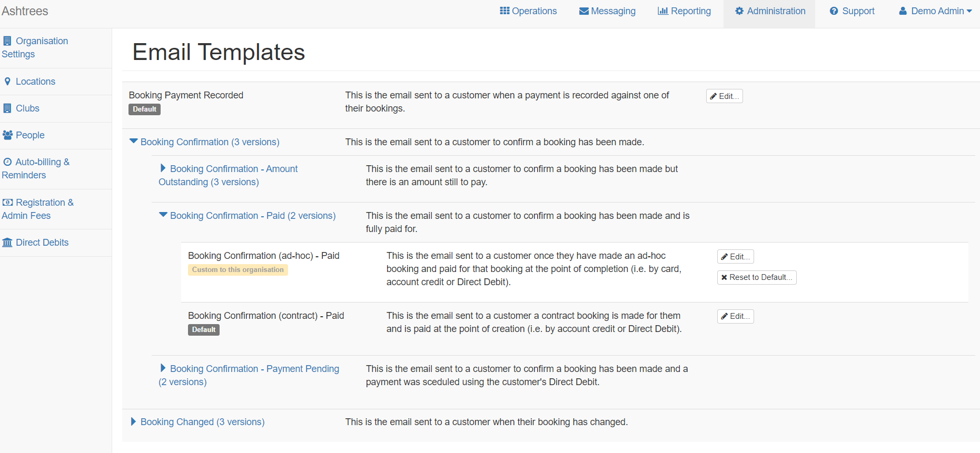Click the Auto-billing clock icon

(7, 162)
